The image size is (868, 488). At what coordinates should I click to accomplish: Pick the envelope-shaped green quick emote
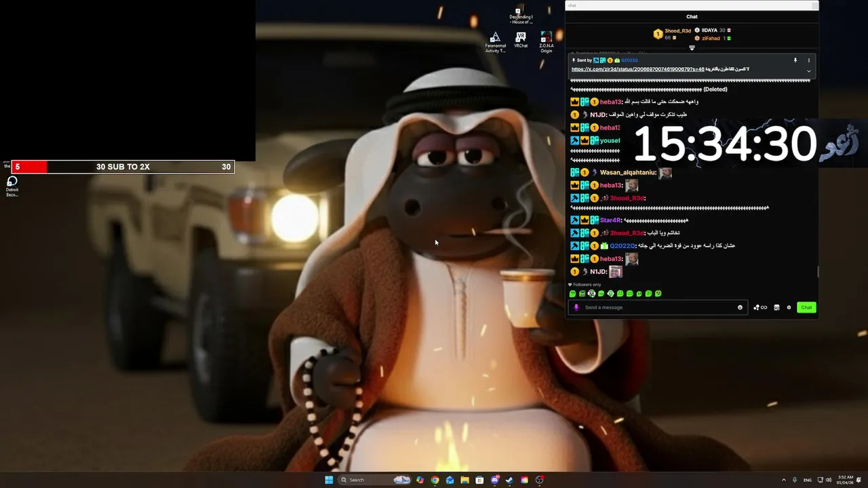[582, 293]
